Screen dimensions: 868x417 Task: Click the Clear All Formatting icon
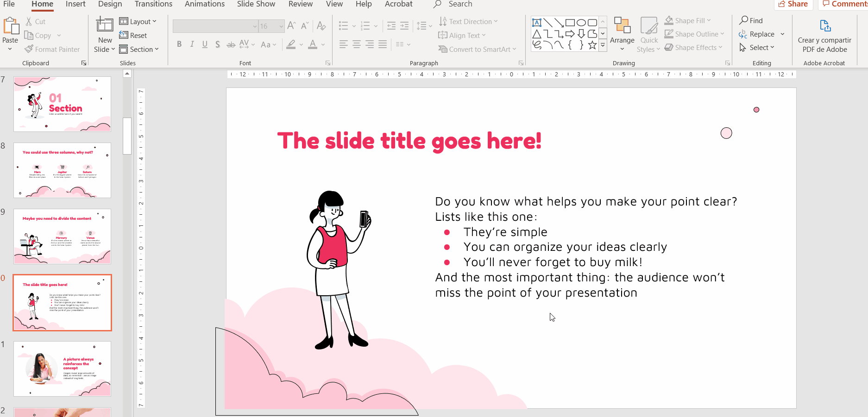[321, 26]
